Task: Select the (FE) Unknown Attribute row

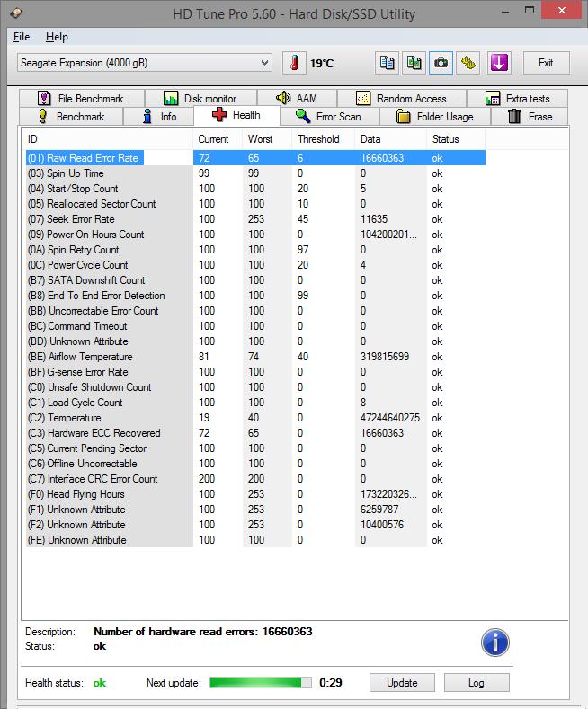Action: click(255, 540)
